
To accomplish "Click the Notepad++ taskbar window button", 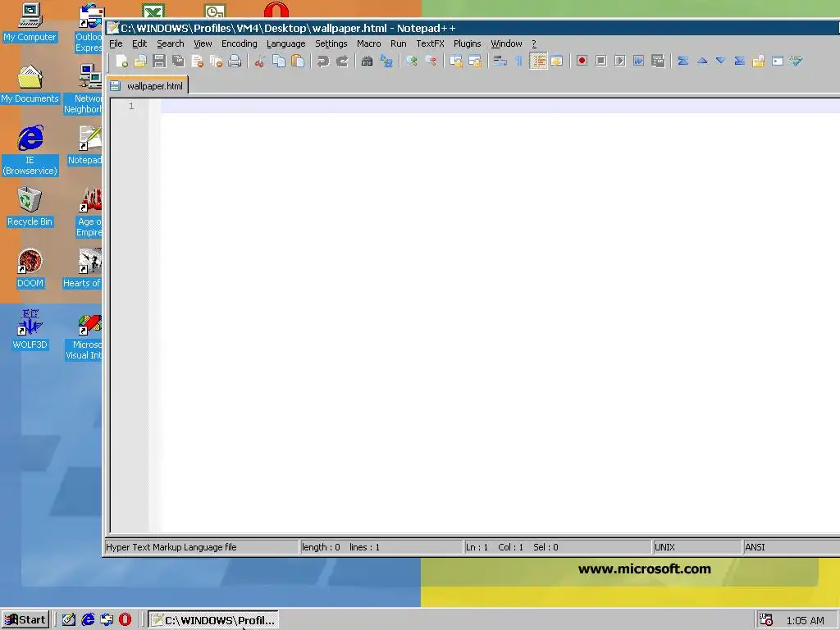I will coord(213,620).
